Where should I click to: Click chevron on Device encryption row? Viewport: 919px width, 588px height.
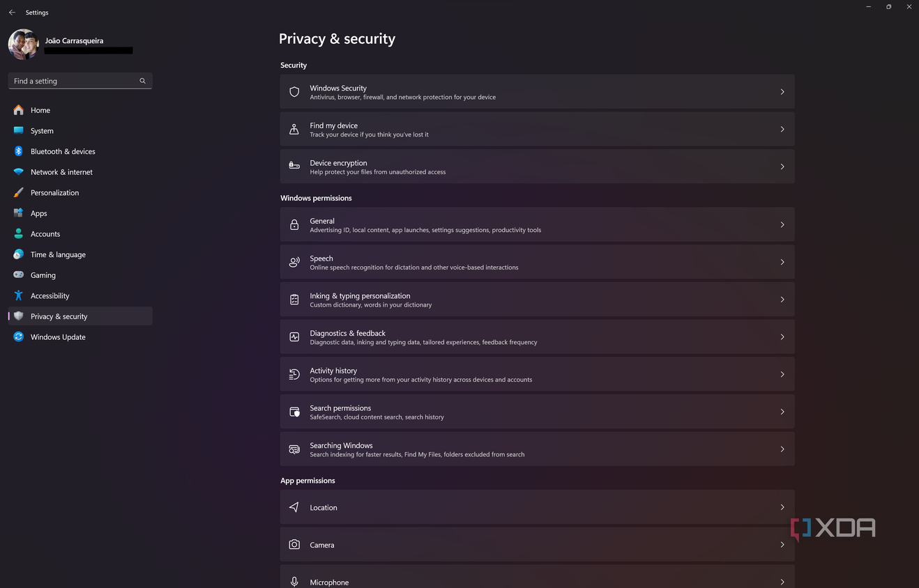tap(782, 167)
